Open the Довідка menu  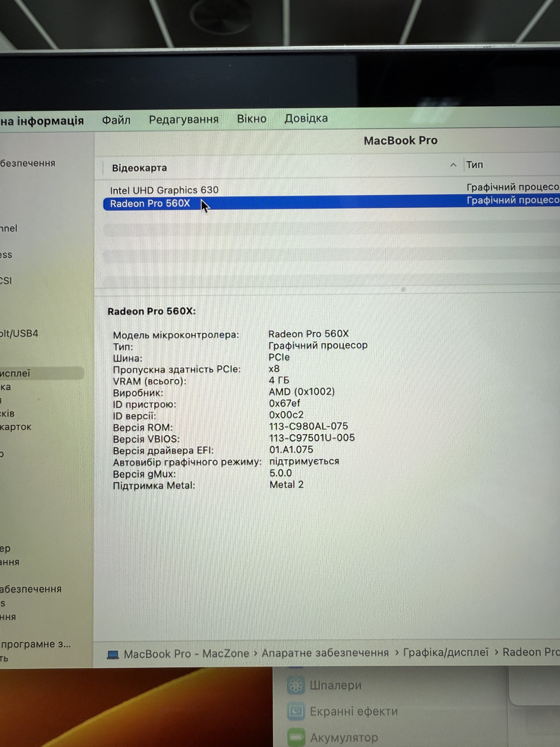pyautogui.click(x=306, y=118)
